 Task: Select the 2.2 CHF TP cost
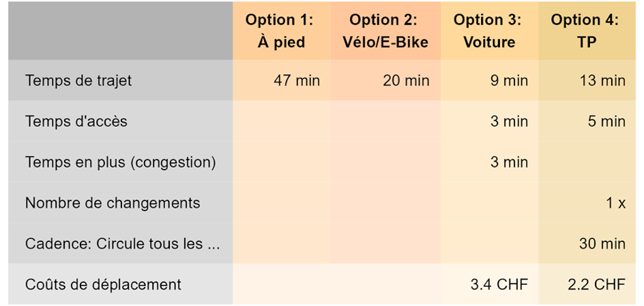[x=597, y=284]
